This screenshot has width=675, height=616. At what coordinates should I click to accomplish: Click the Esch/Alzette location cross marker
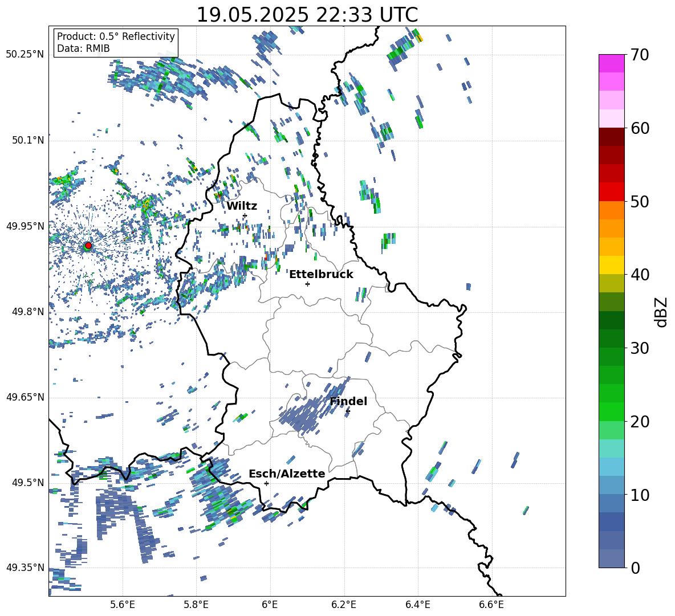click(x=266, y=483)
